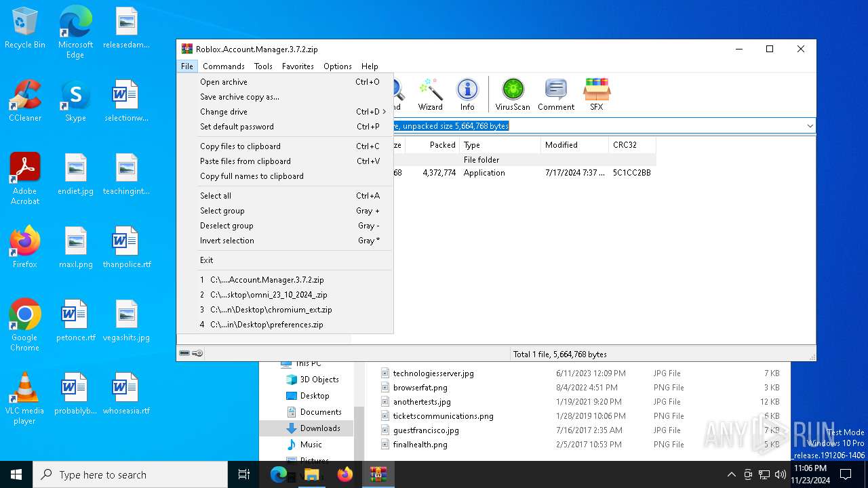Screen dimensions: 868x488
Task: Click the Info toolbar icon
Action: (467, 94)
